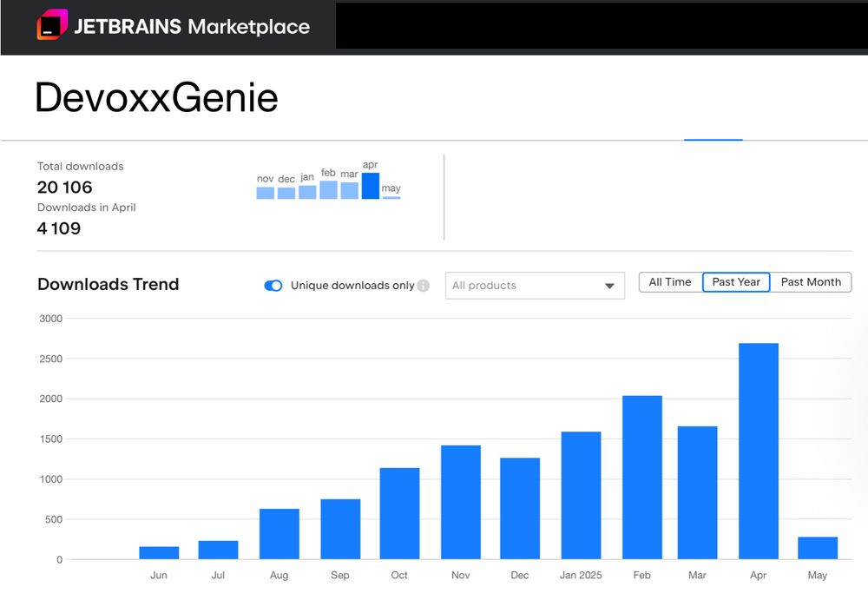Viewport: 868px width, 600px height.
Task: Select the All Time range
Action: point(670,282)
